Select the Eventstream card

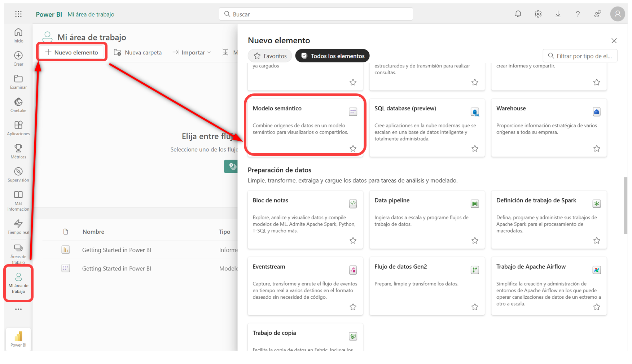point(305,286)
